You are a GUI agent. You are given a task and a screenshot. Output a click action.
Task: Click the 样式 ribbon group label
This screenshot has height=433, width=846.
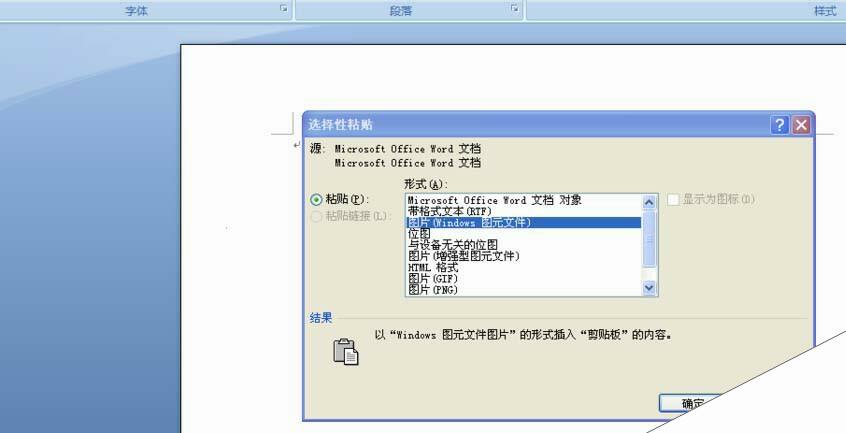(x=825, y=10)
